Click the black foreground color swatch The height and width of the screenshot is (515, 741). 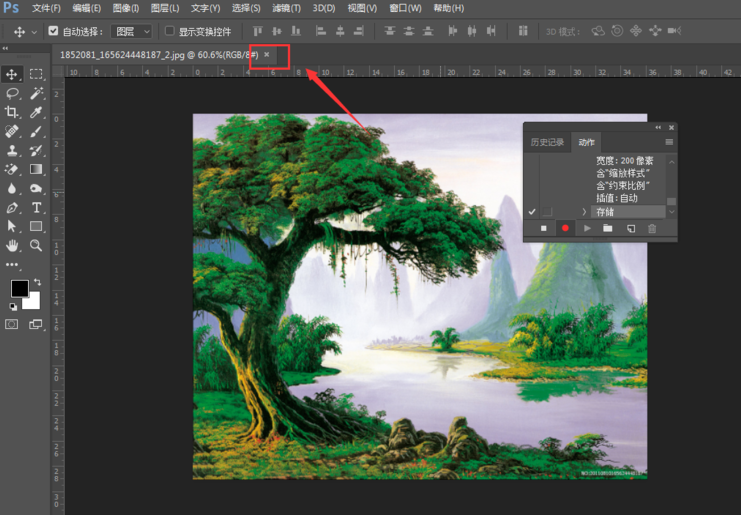19,288
